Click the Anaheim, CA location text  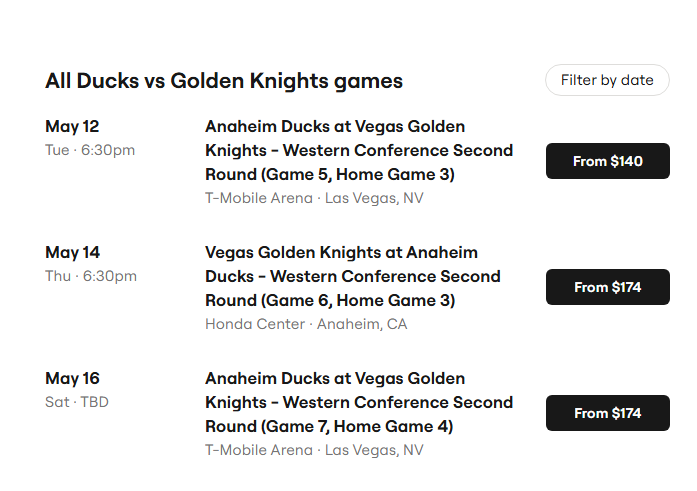pos(362,324)
